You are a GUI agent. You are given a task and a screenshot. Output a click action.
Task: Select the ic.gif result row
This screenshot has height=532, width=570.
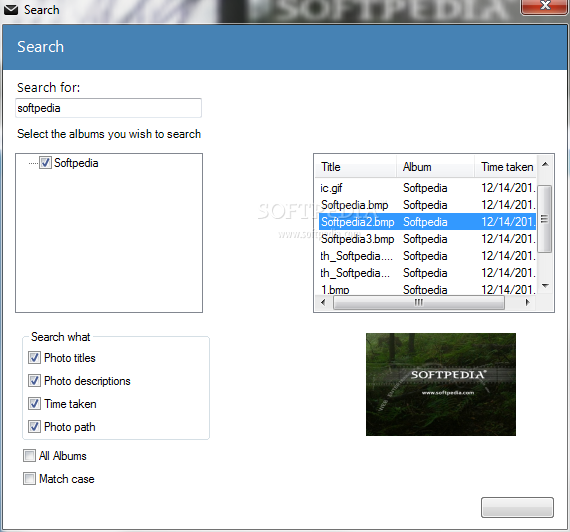tap(427, 188)
